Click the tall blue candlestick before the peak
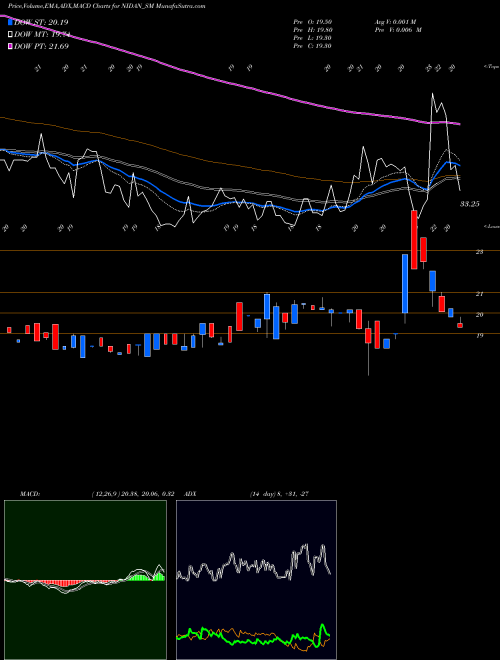The height and width of the screenshot is (660, 500). click(x=405, y=284)
